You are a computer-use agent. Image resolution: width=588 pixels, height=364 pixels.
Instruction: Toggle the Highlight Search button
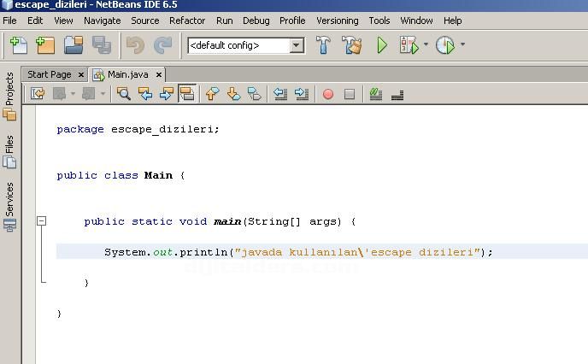(x=187, y=94)
